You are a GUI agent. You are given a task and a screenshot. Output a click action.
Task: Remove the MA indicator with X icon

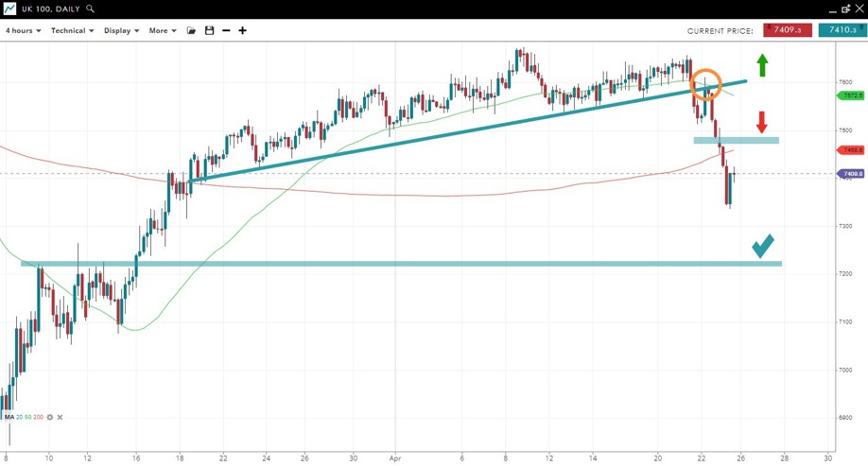61,417
